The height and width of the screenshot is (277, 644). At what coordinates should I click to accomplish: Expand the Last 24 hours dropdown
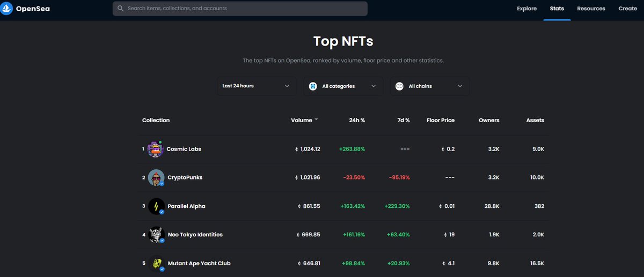[257, 86]
